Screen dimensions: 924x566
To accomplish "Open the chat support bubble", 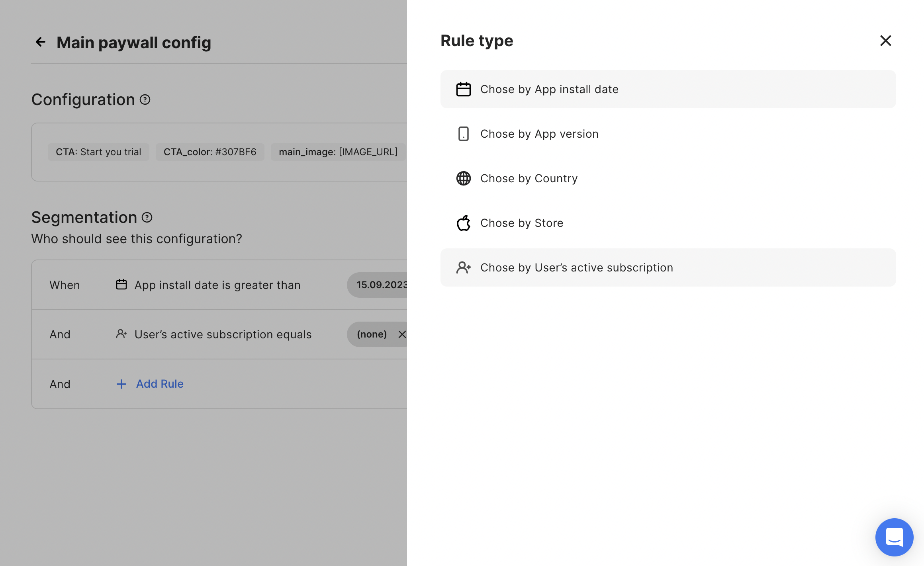I will click(894, 537).
